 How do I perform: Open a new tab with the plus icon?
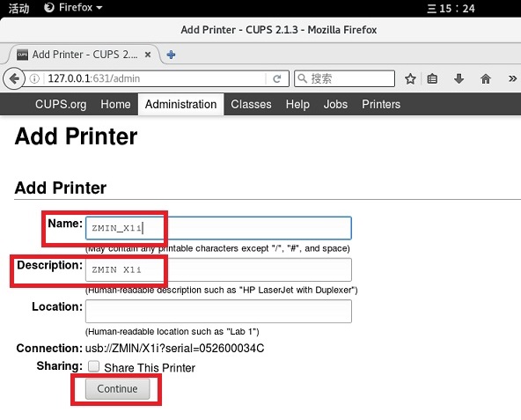pos(171,55)
